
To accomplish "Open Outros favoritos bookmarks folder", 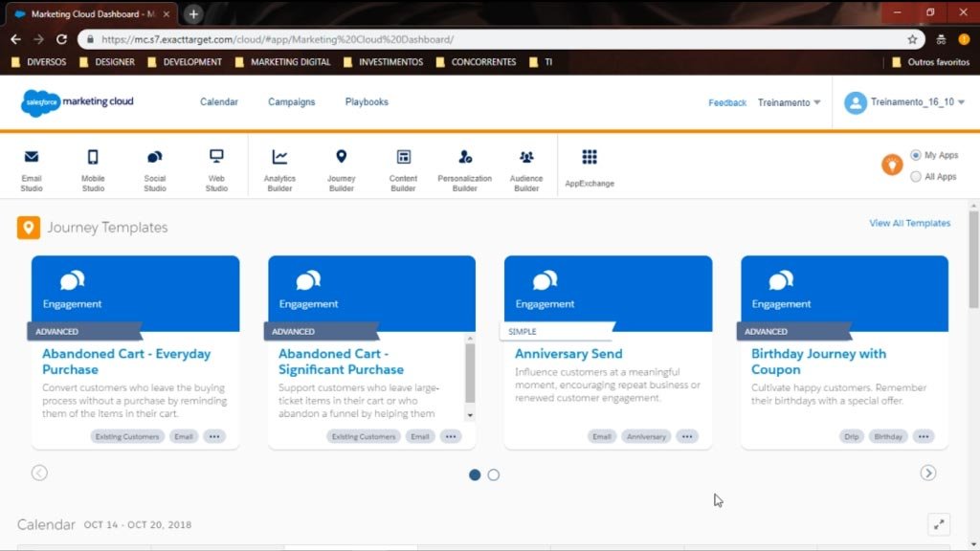I will 930,62.
